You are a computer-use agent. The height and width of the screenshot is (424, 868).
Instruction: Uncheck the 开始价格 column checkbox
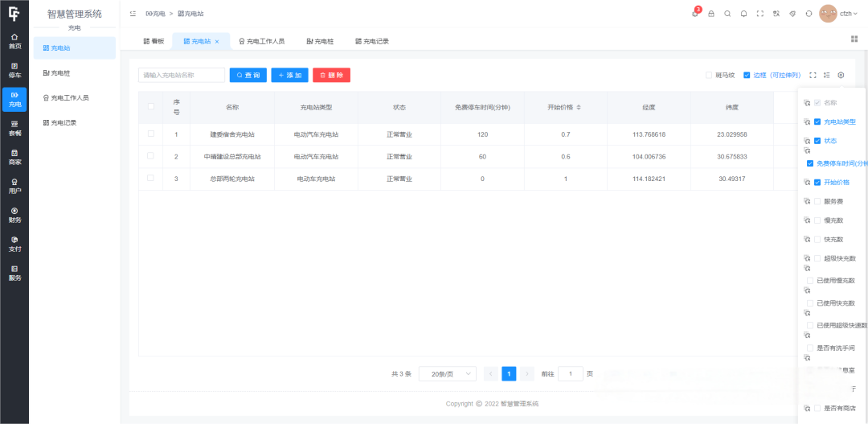(x=817, y=182)
